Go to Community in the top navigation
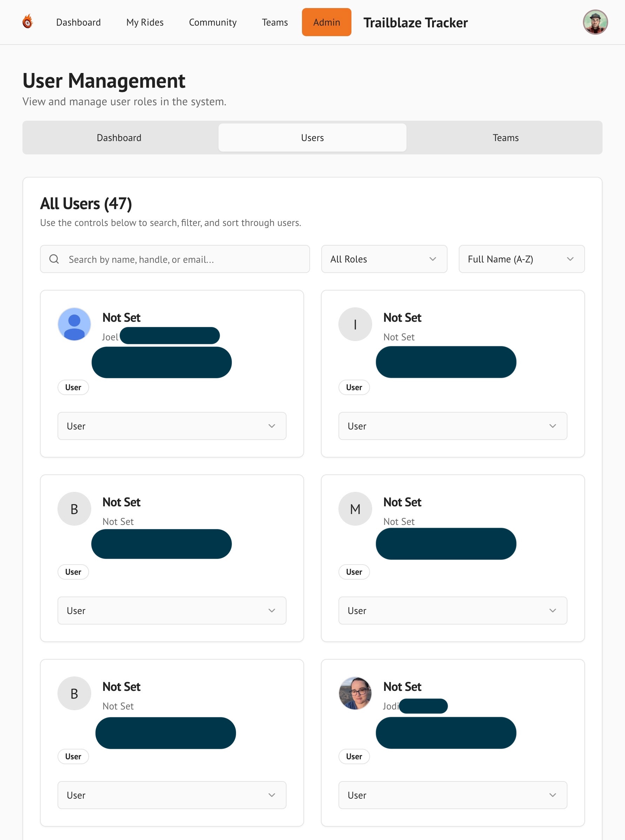Screen dimensions: 625x840 (213, 22)
